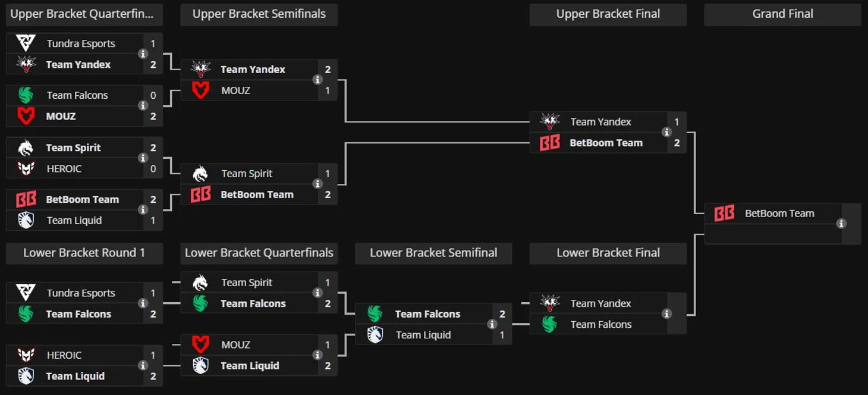868x395 pixels.
Task: Click MOUZ logo in Lower Bracket Quarterfinals
Action: click(200, 344)
